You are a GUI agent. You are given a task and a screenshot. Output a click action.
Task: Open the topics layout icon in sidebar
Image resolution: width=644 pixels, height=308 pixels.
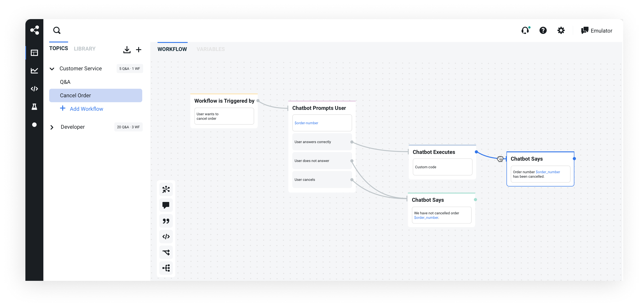[x=34, y=53]
